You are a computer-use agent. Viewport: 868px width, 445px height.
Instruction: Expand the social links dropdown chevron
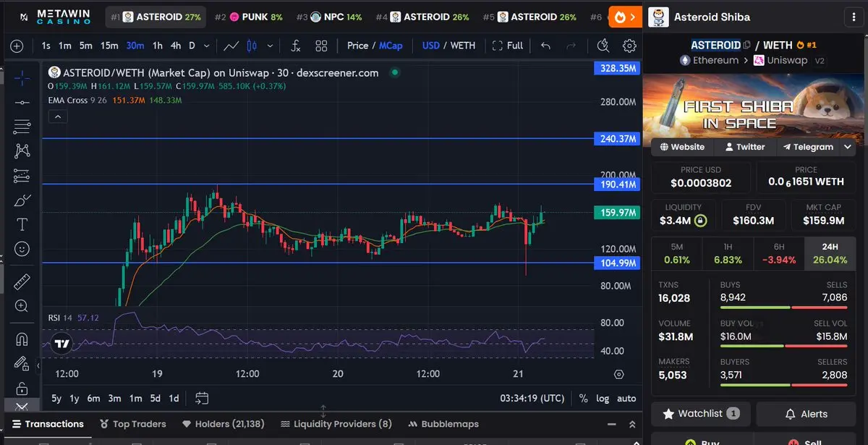(x=848, y=147)
